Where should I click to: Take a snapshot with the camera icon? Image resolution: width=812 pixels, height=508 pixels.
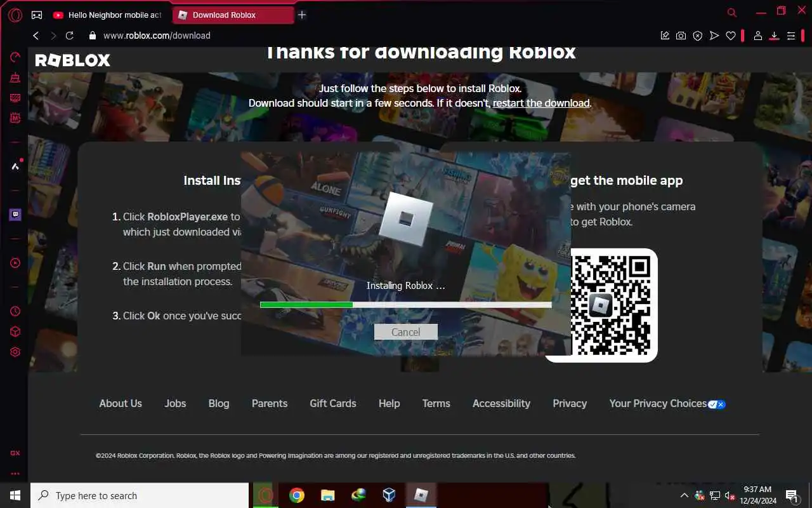[x=681, y=36]
